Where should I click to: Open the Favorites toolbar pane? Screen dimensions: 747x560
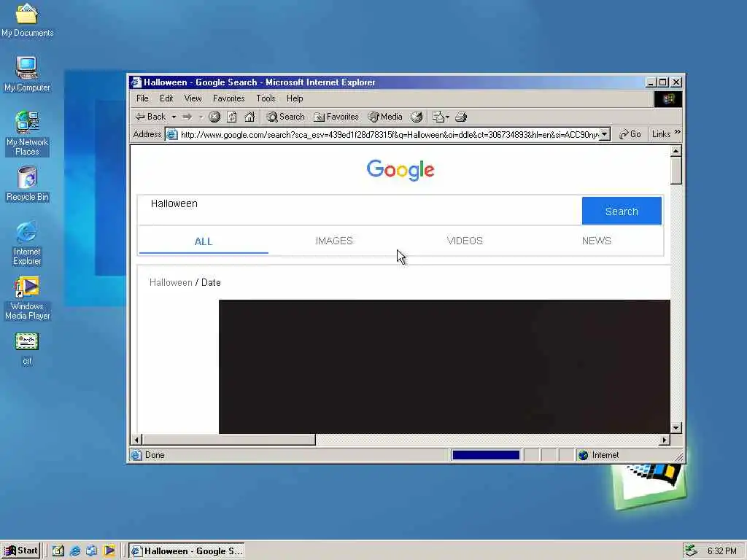click(336, 117)
